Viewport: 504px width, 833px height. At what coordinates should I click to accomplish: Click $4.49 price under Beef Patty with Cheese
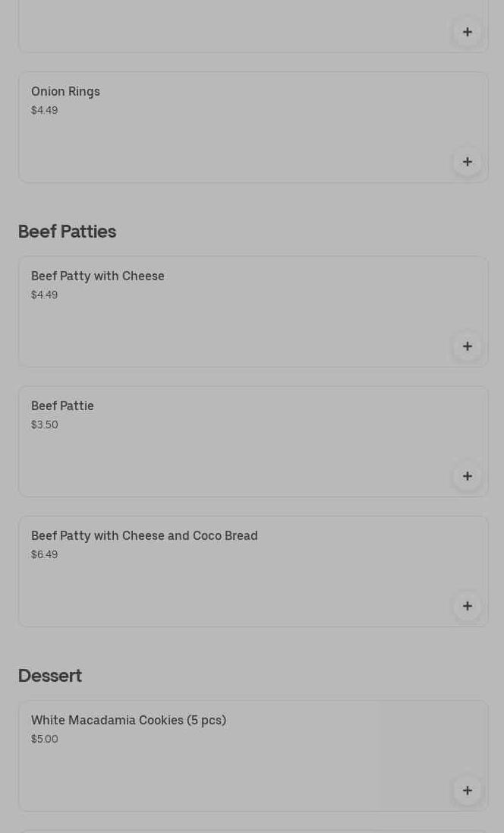(x=44, y=295)
